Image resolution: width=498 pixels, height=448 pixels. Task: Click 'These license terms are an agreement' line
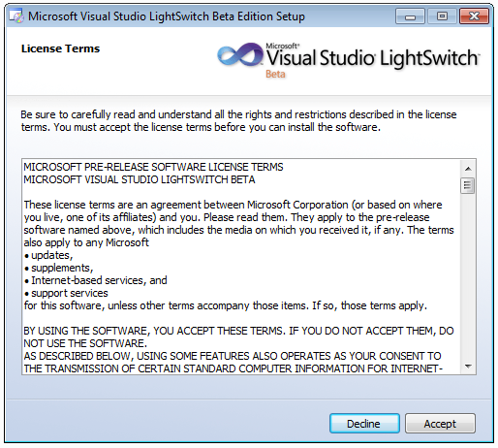click(x=233, y=205)
